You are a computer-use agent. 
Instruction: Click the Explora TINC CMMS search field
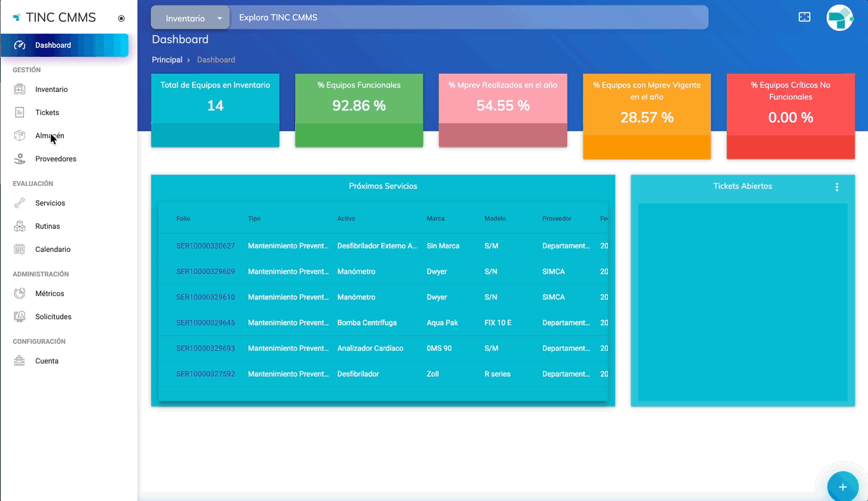(x=470, y=18)
